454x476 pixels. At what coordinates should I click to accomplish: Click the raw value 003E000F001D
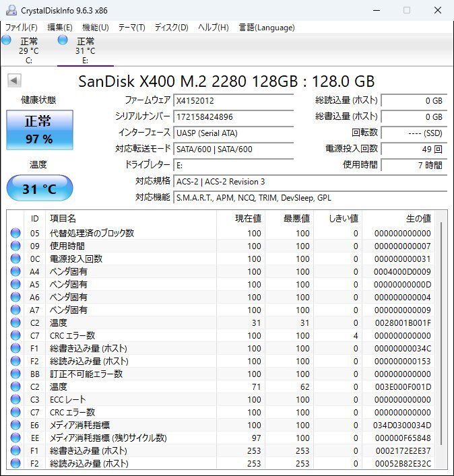coord(403,386)
